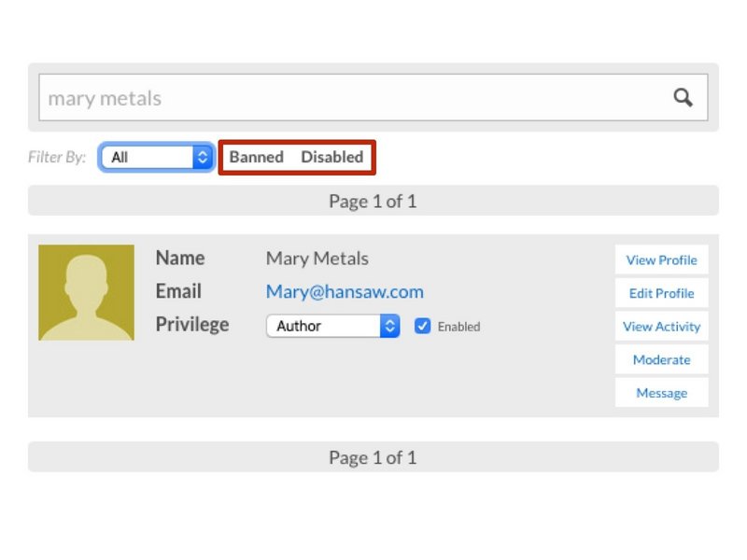Filter users by Disabled
747x560 pixels.
pos(331,157)
